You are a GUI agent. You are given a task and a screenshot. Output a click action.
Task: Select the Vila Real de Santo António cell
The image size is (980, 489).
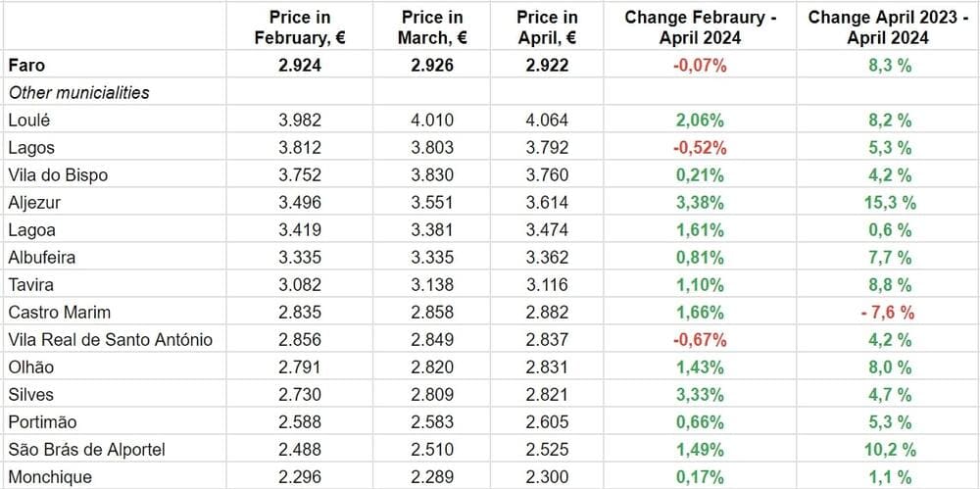110,340
